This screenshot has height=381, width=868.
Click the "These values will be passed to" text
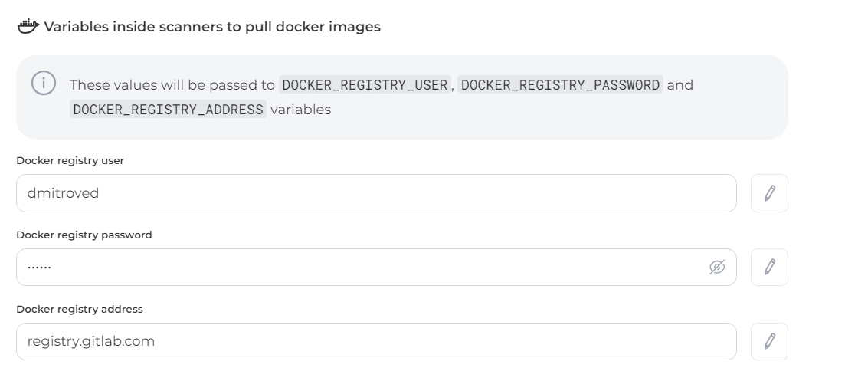172,85
